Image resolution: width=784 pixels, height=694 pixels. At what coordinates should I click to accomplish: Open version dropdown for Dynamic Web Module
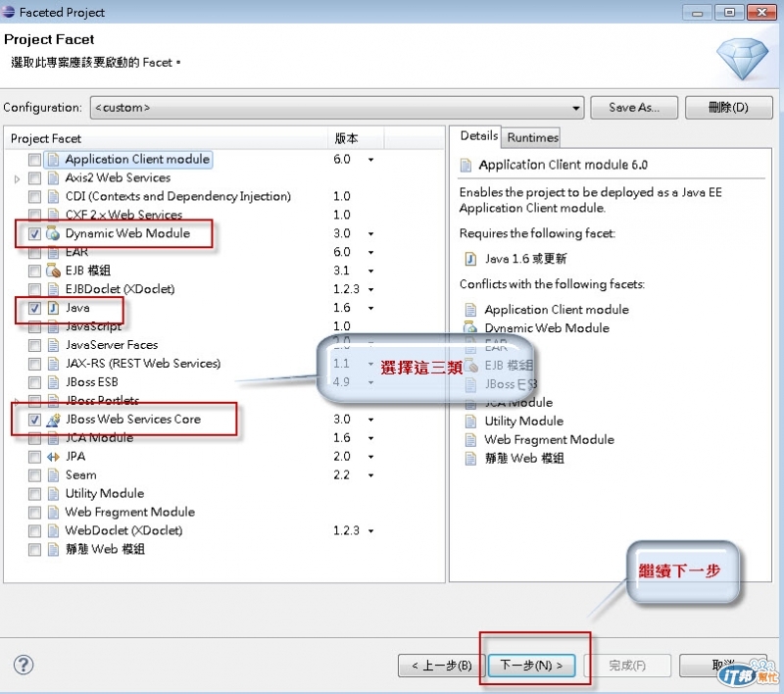pos(371,234)
